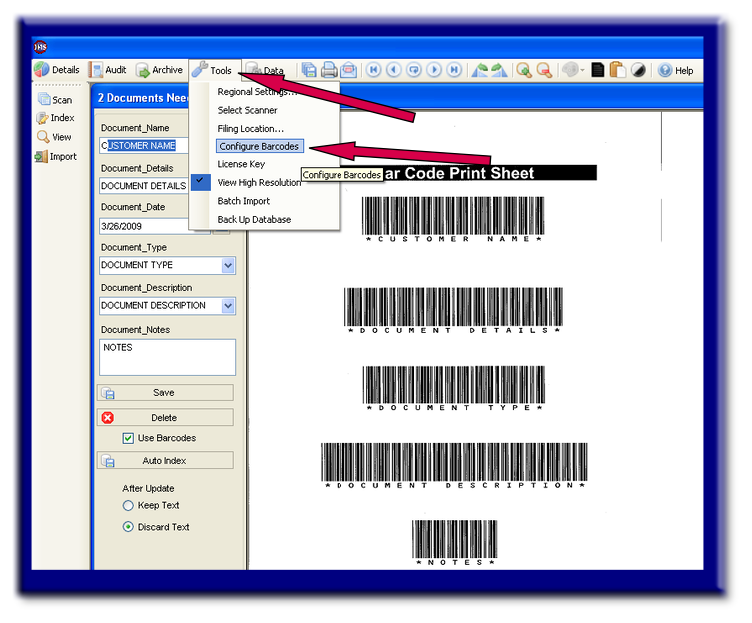
Task: Click the Document_Details input field
Action: click(x=144, y=186)
